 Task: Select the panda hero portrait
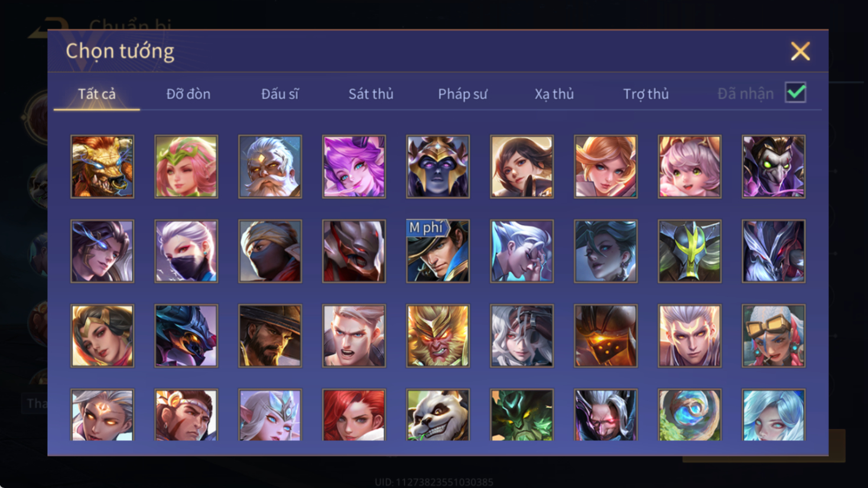(x=438, y=415)
